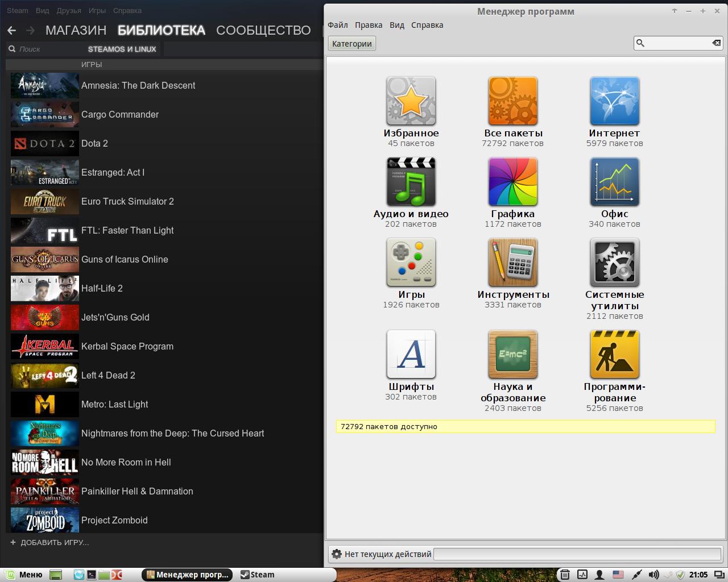The height and width of the screenshot is (582, 728).
Task: Open the Правка menu
Action: point(369,25)
